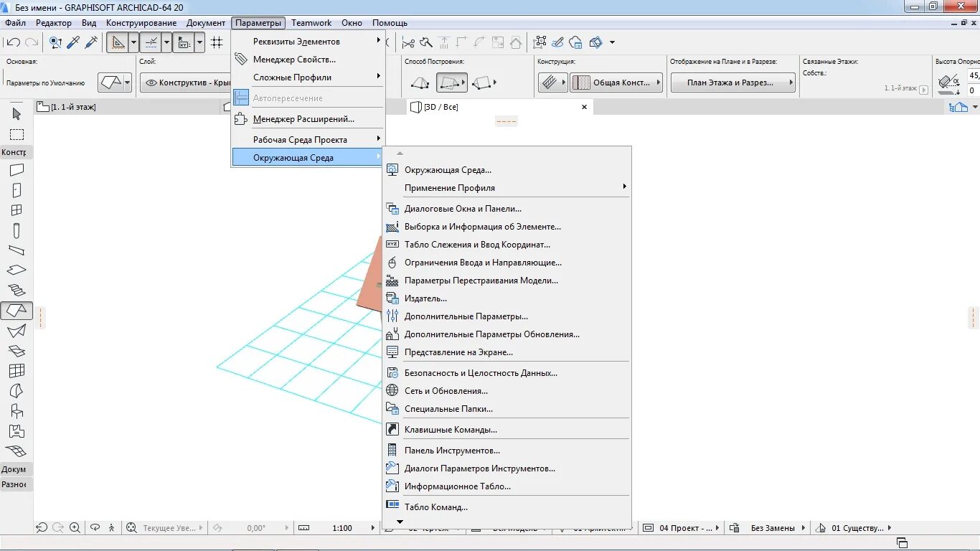Select the Stair tool in toolbox
Screen dimensions: 980x551
point(17,291)
